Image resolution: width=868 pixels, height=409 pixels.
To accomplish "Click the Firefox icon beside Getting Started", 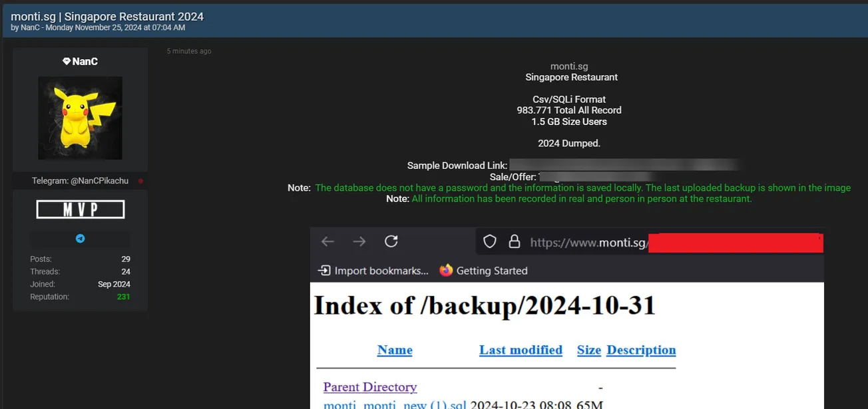I will coord(446,270).
